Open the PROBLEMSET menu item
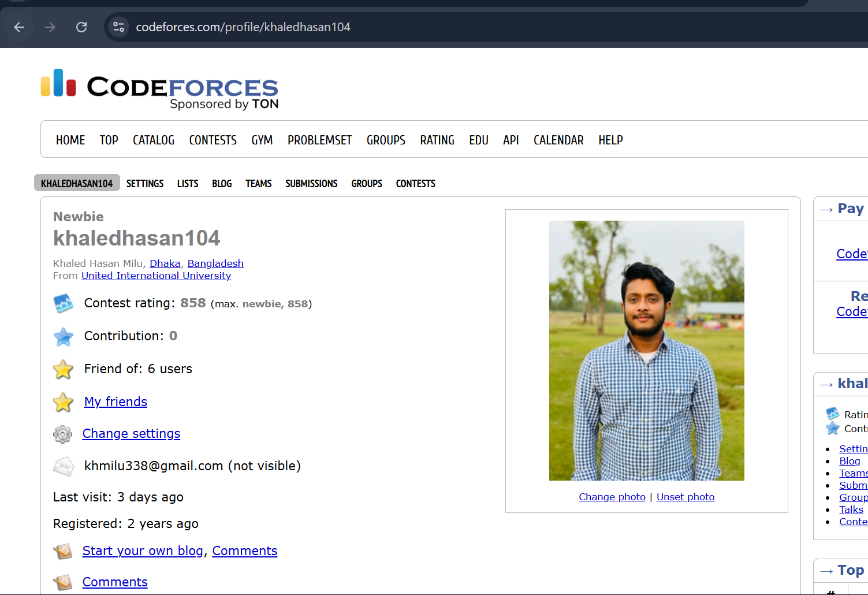This screenshot has height=595, width=868. point(319,140)
